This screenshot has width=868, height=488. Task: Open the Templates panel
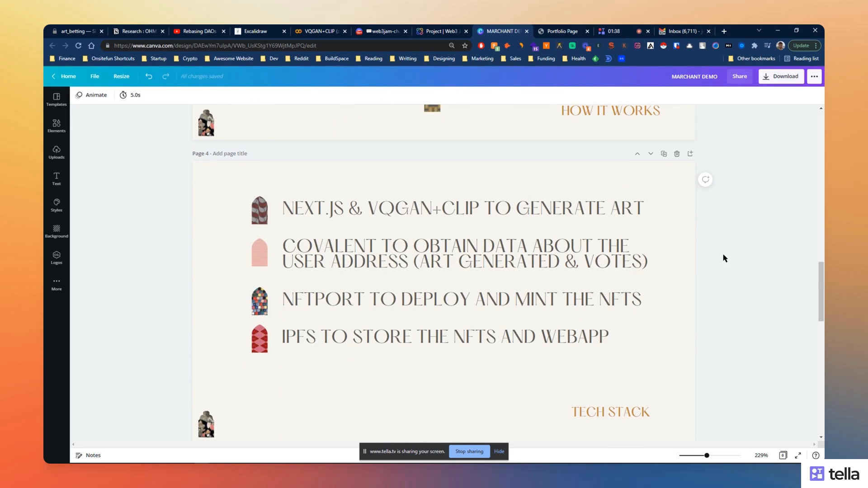[x=57, y=99]
